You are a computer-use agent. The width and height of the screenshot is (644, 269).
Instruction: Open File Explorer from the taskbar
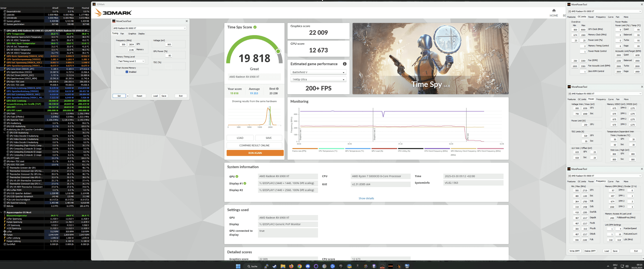tap(283, 266)
